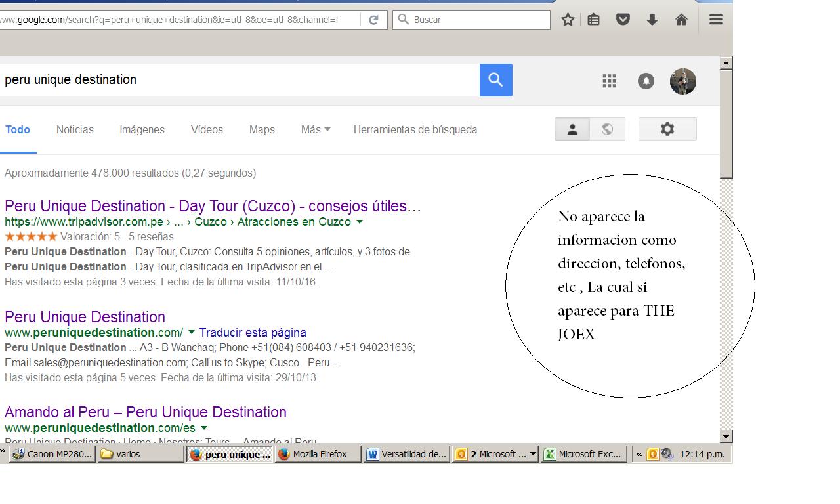This screenshot has height=504, width=840.
Task: Click the volume speaker tray icon
Action: coord(667,454)
